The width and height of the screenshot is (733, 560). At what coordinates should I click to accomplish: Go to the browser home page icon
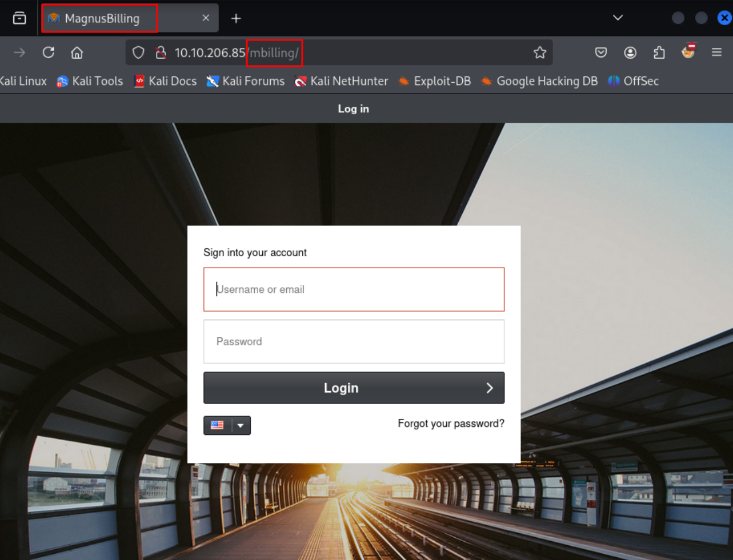tap(77, 53)
